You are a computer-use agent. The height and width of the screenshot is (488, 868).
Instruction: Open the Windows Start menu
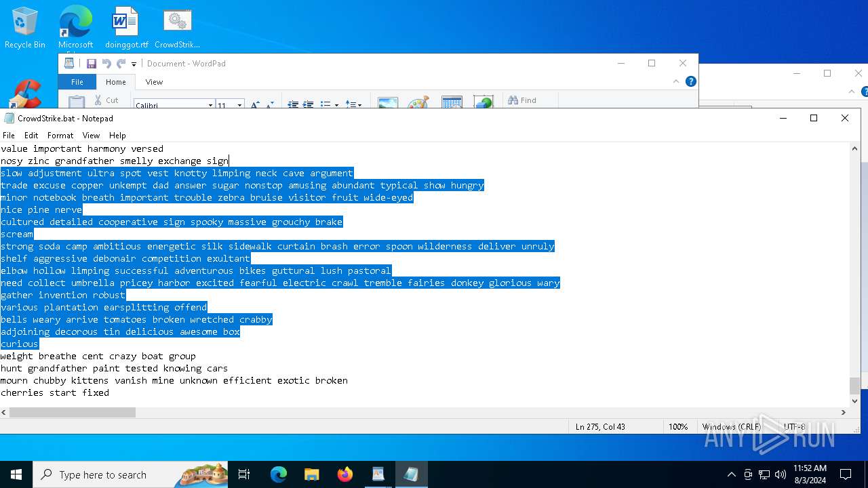[x=16, y=474]
